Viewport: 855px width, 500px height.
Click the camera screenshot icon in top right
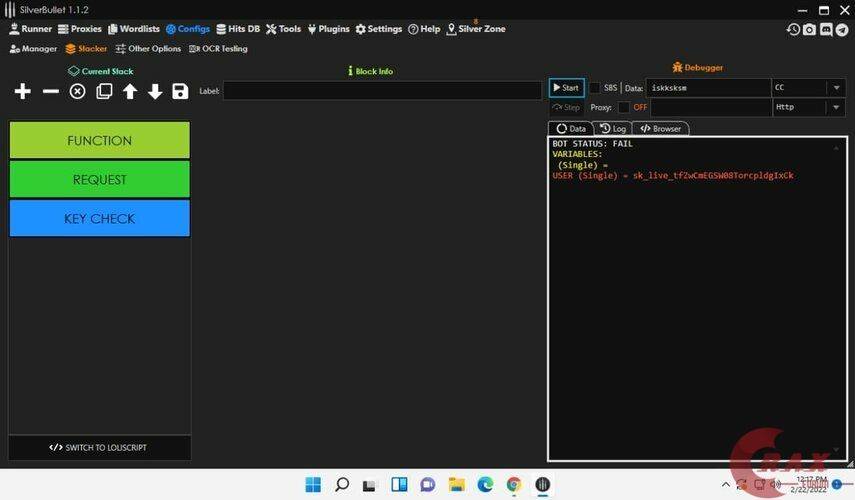[x=809, y=30]
